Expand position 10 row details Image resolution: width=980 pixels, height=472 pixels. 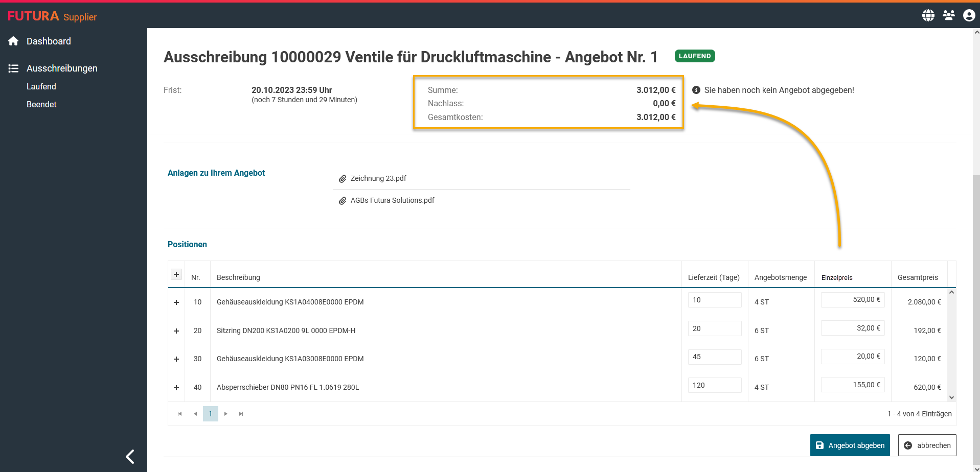coord(176,302)
